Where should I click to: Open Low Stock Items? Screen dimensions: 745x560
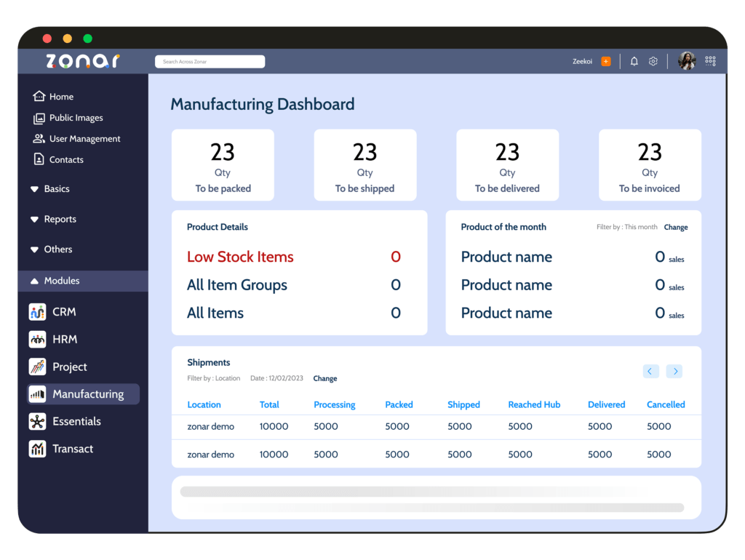pos(240,257)
